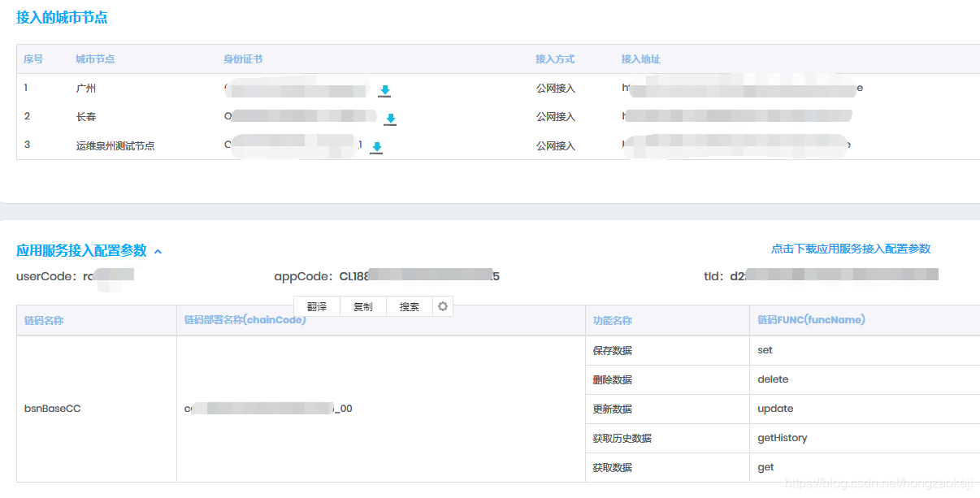This screenshot has height=498, width=980.
Task: Select the userCode label
Action: (x=48, y=276)
